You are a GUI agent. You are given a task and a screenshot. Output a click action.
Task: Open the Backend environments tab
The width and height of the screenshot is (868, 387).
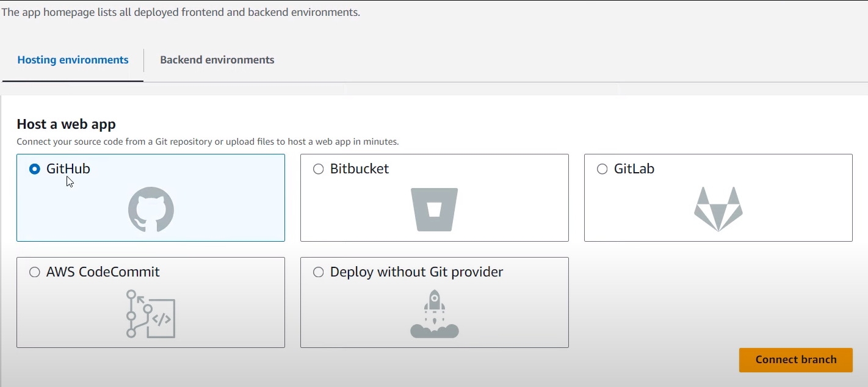pyautogui.click(x=217, y=60)
